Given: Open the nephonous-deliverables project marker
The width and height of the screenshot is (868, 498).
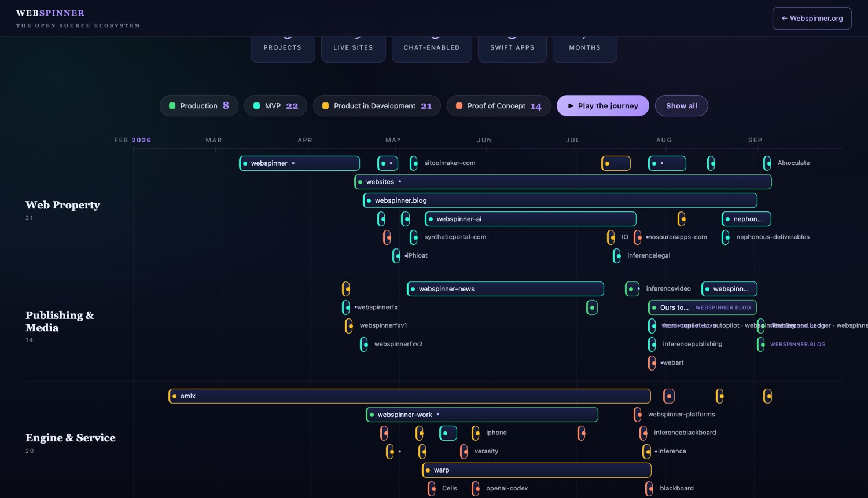Looking at the screenshot, I should point(726,237).
